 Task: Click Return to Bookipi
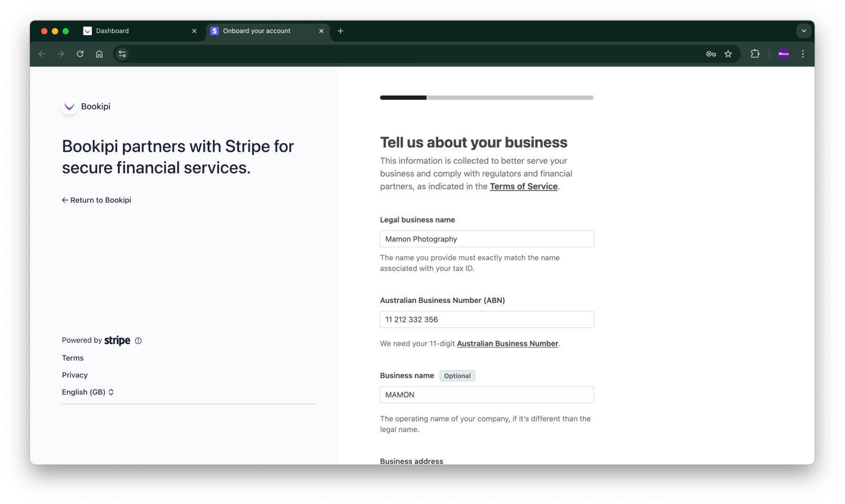click(97, 200)
